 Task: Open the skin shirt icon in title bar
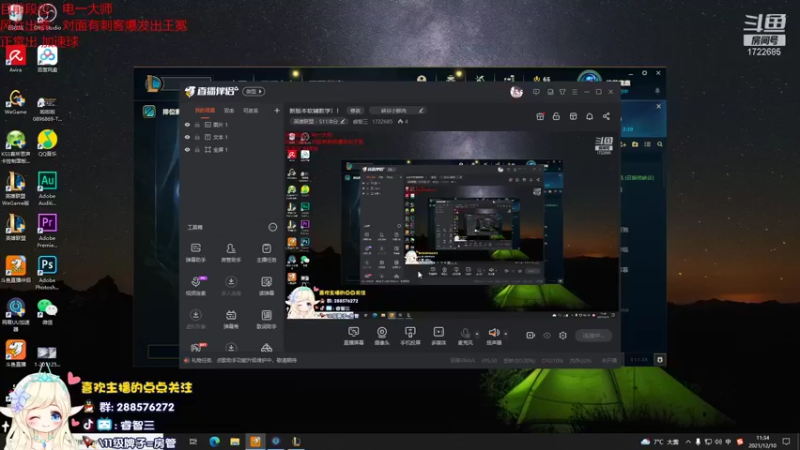coord(562,92)
